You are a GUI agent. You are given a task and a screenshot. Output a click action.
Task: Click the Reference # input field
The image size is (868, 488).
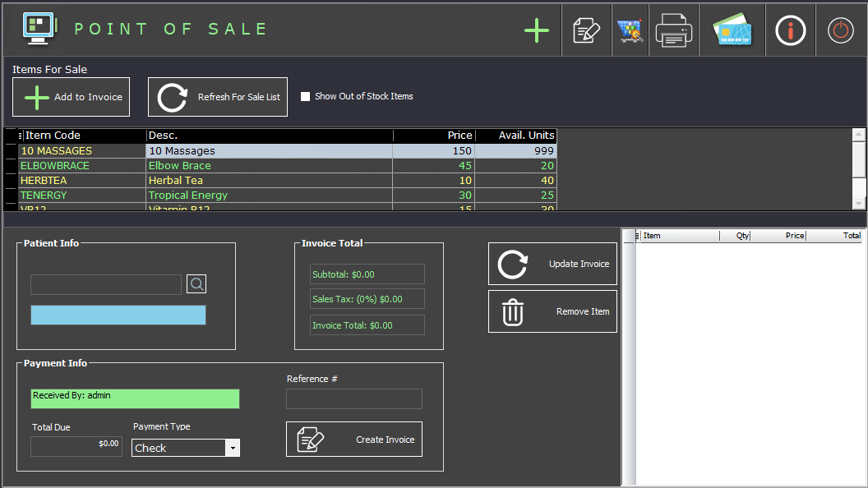click(353, 399)
